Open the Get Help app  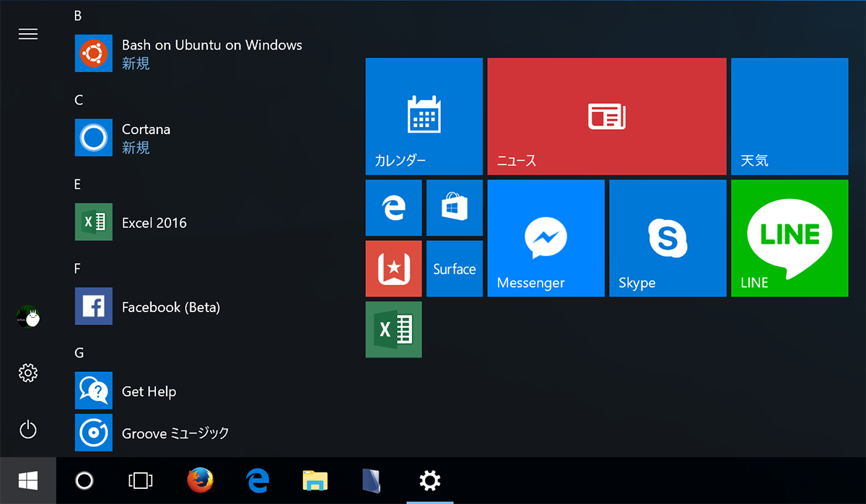(x=126, y=391)
